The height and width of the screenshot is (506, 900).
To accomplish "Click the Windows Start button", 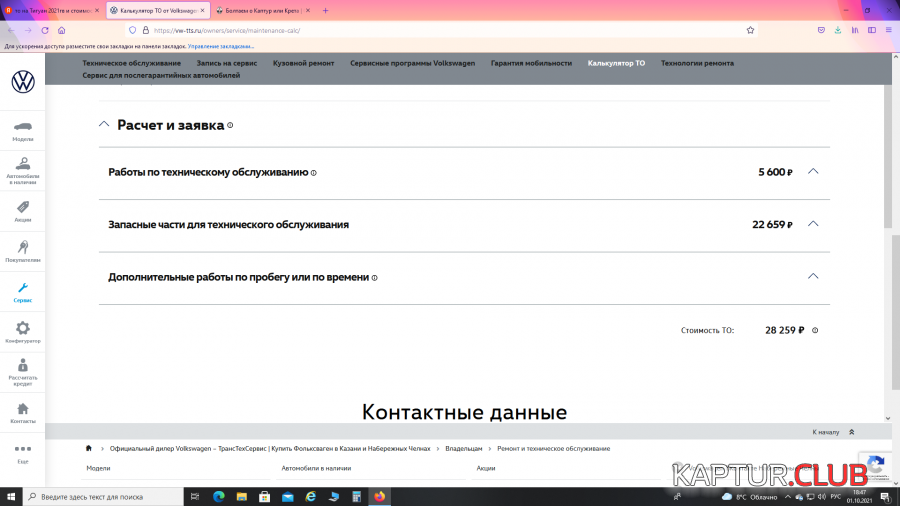I will 11,497.
